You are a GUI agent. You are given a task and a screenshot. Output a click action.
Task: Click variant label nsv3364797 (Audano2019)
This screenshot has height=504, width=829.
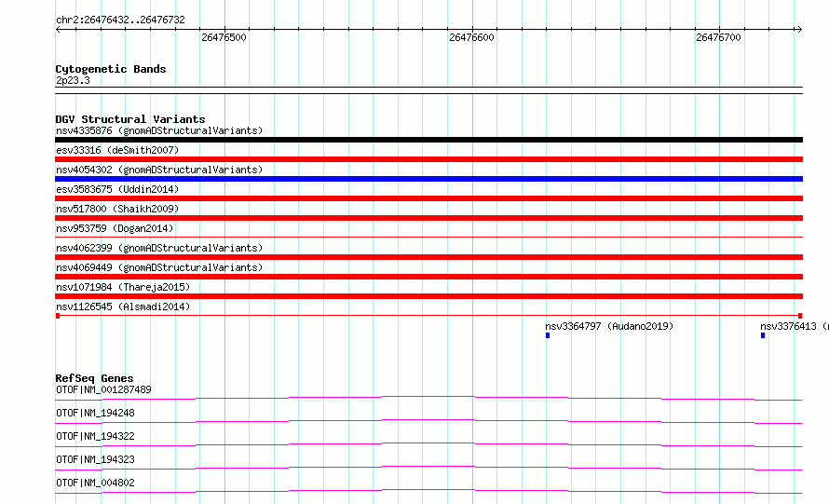coord(609,326)
